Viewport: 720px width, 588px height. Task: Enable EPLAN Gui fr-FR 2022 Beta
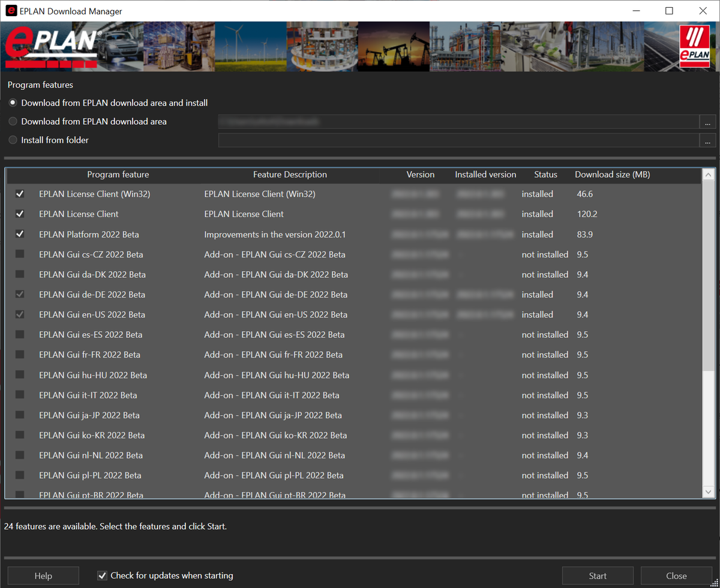tap(20, 355)
